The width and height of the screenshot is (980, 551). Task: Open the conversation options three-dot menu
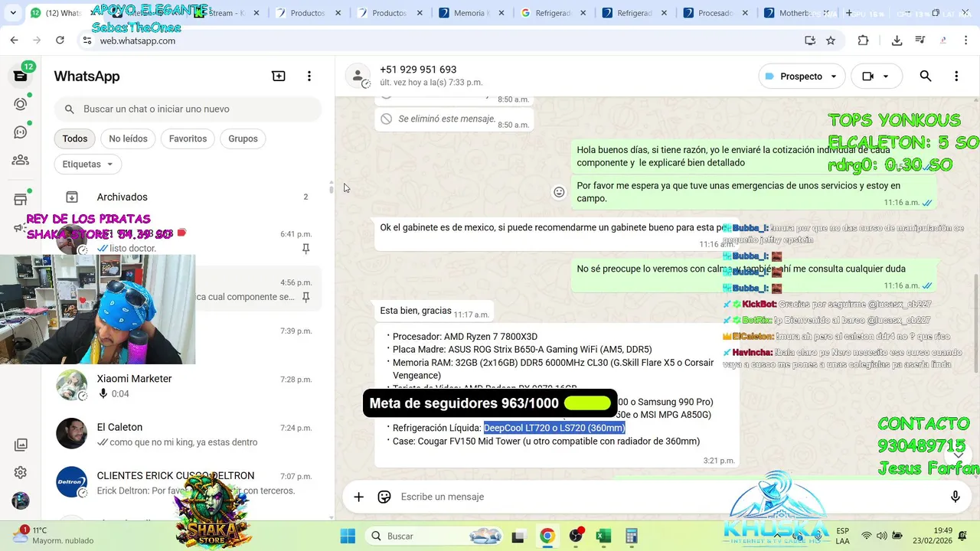pos(956,76)
